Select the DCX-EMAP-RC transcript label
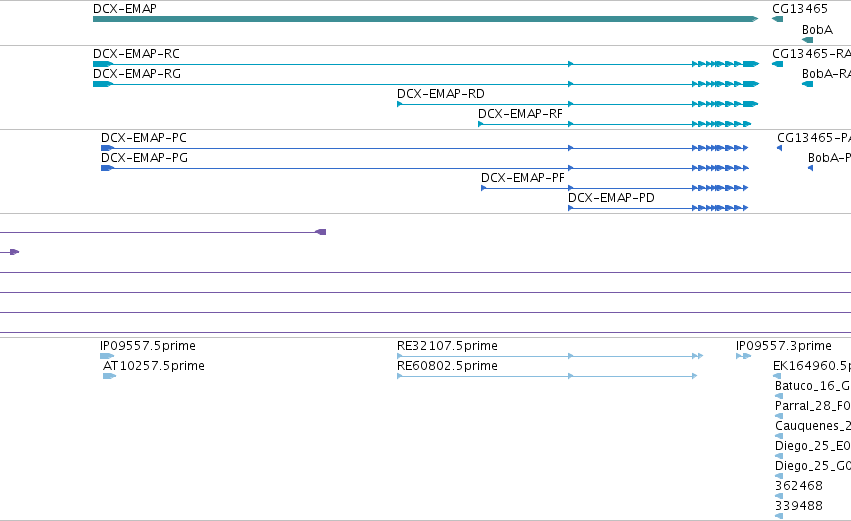851x521 pixels. click(136, 54)
